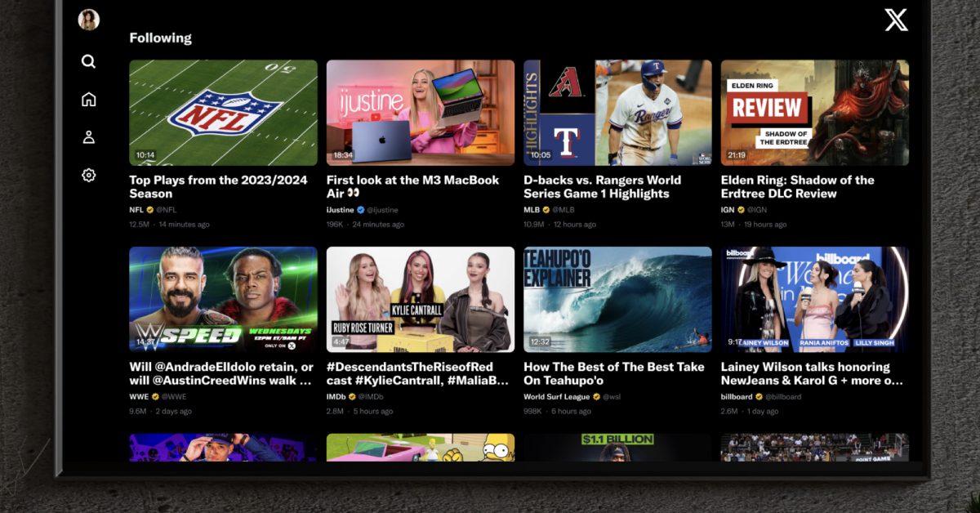980x513 pixels.
Task: Click "13M · 19 hours ago" stats text
Action: tap(754, 225)
